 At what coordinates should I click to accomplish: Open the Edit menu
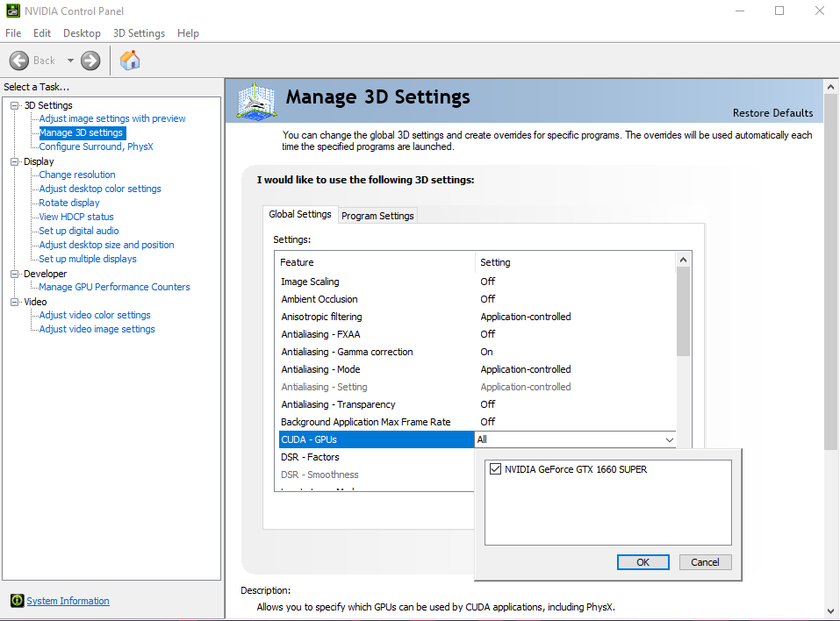[42, 33]
